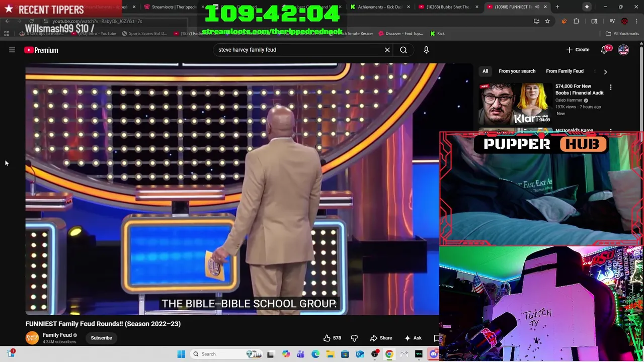This screenshot has height=362, width=644.
Task: Open Outlook from taskbar
Action: [x=360, y=354]
